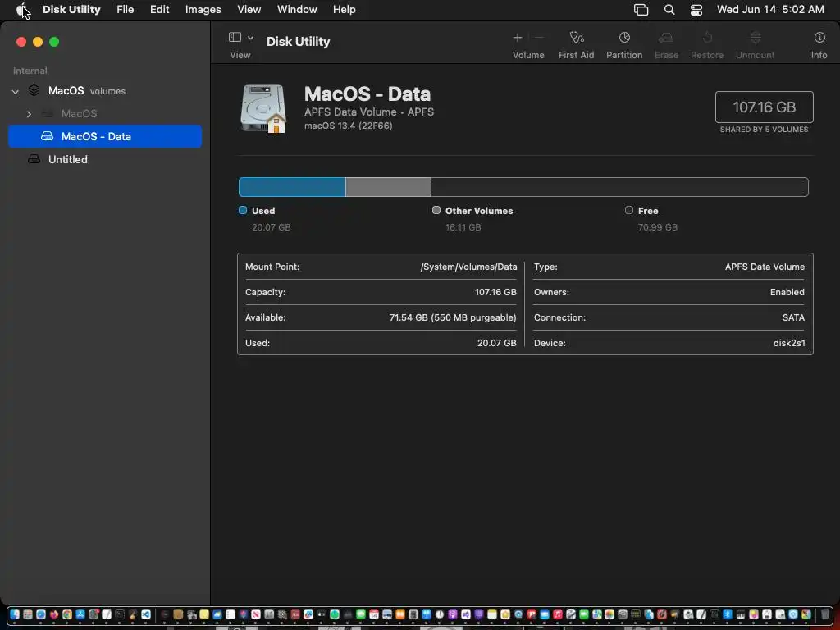Click the /System/Volumes/Data mount point value
This screenshot has width=840, height=630.
point(468,267)
